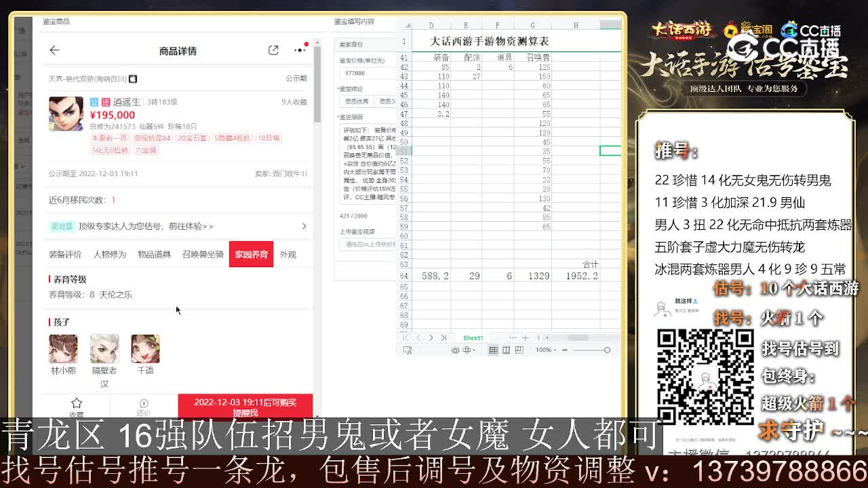Select the 本服前一百 tag
Viewport: 868px width, 488px height.
(110, 138)
